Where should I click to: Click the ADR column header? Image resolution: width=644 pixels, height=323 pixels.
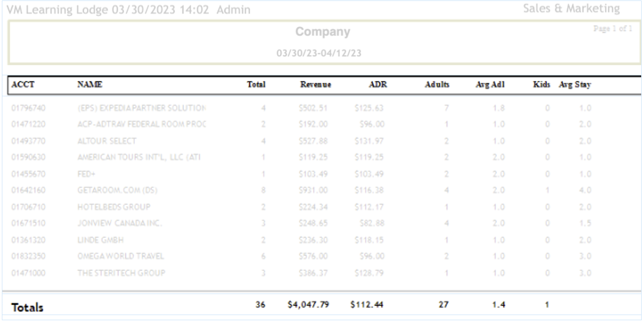pyautogui.click(x=378, y=85)
